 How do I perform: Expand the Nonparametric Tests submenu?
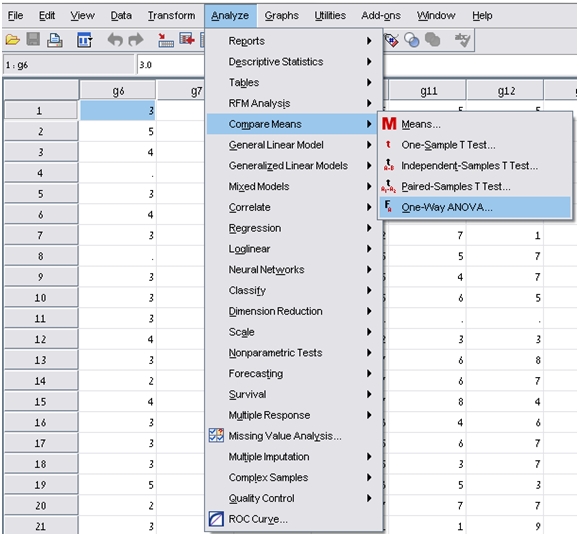click(x=294, y=353)
